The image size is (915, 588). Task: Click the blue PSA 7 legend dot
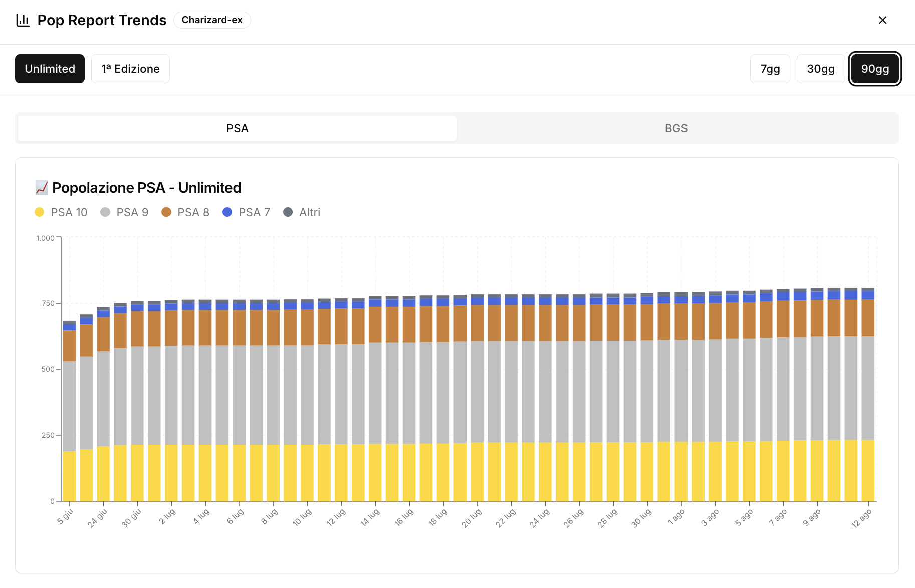(227, 212)
